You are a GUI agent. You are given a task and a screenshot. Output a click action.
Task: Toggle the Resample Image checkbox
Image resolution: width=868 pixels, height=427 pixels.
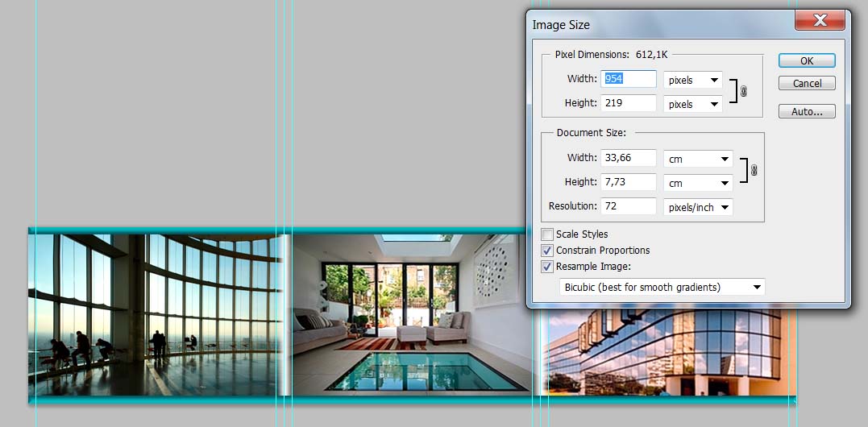(548, 267)
